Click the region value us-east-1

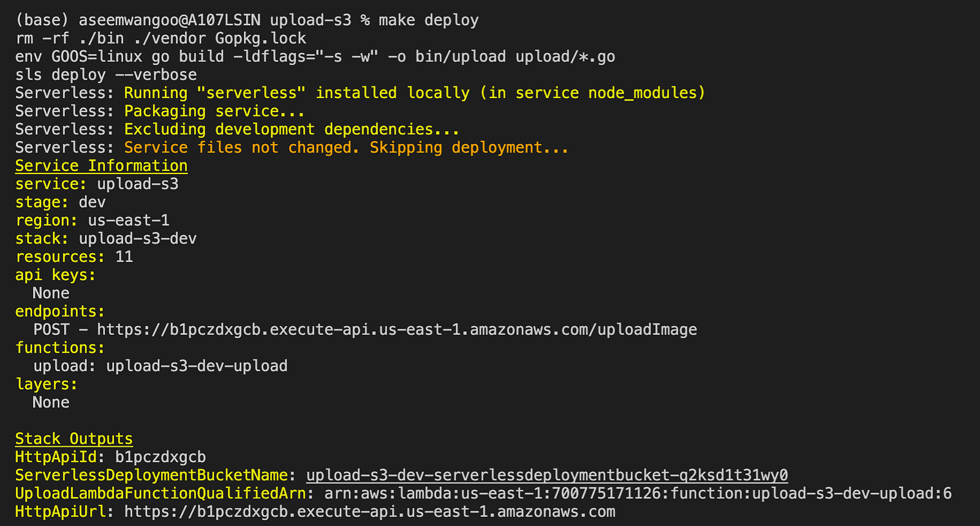[129, 221]
